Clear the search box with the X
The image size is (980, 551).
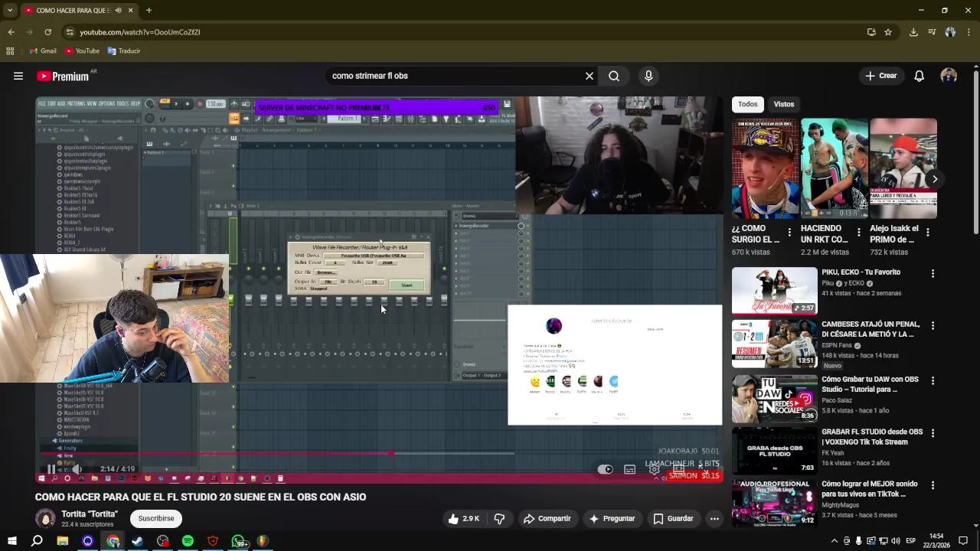pos(590,76)
